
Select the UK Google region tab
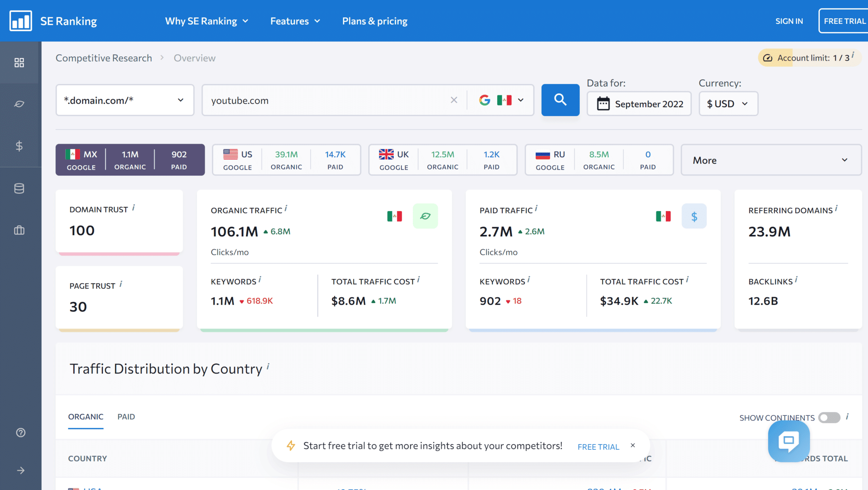tap(443, 160)
